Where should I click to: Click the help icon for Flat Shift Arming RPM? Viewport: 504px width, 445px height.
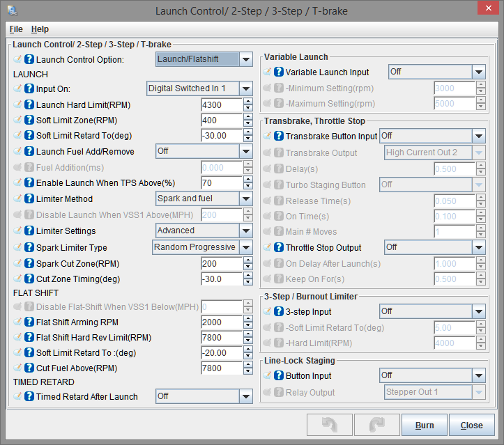pos(29,322)
